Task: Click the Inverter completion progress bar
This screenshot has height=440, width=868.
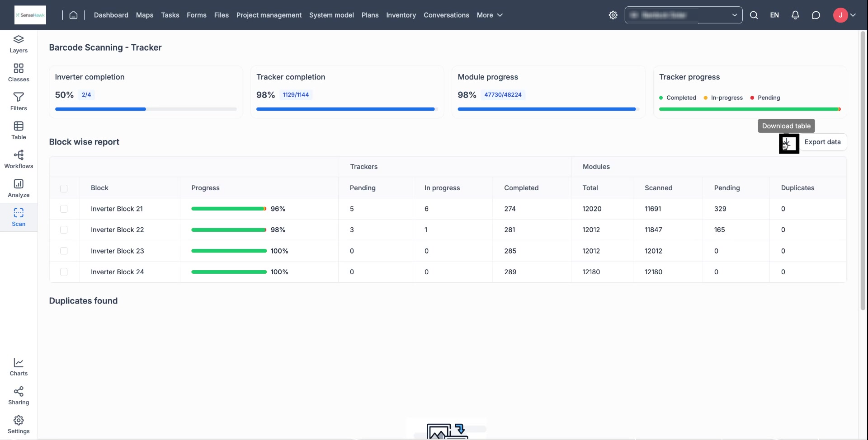Action: (146, 109)
